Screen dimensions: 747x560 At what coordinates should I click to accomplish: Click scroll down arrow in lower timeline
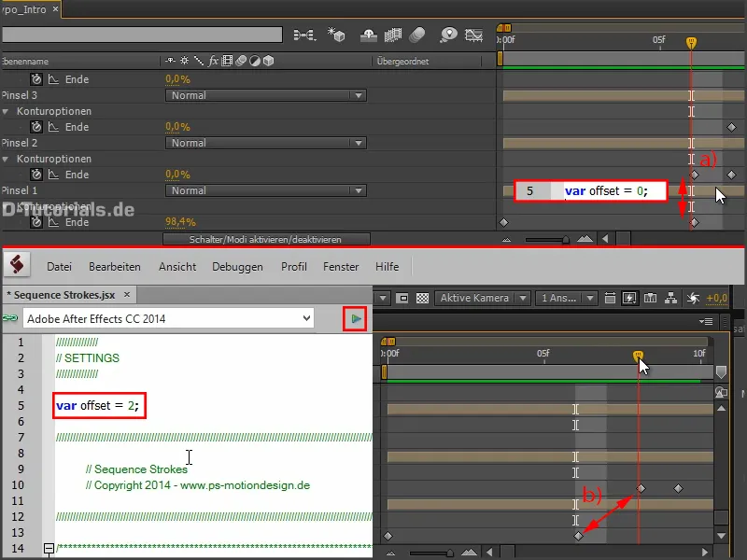[721, 536]
